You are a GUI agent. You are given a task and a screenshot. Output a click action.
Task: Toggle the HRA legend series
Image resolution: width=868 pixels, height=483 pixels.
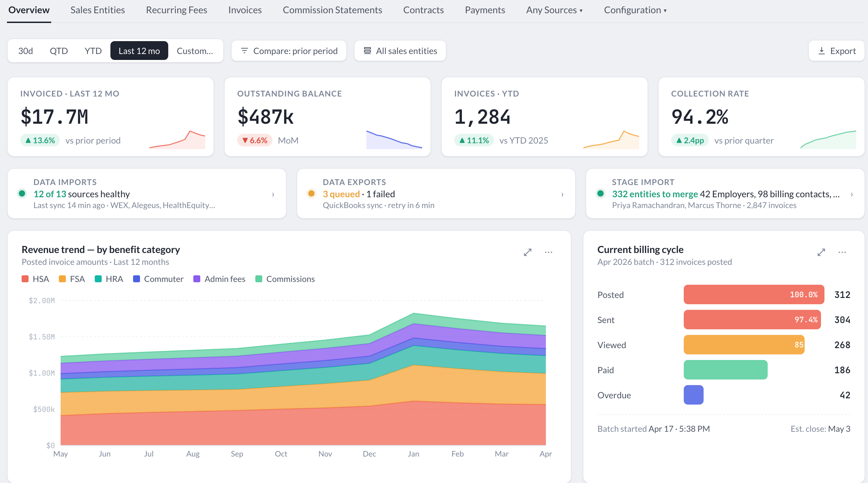[109, 279]
